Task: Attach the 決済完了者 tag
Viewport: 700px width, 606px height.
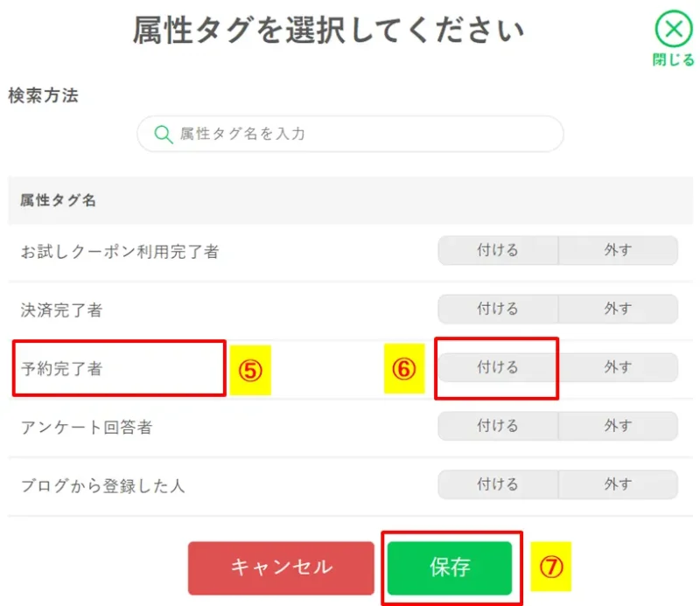Action: pos(496,309)
